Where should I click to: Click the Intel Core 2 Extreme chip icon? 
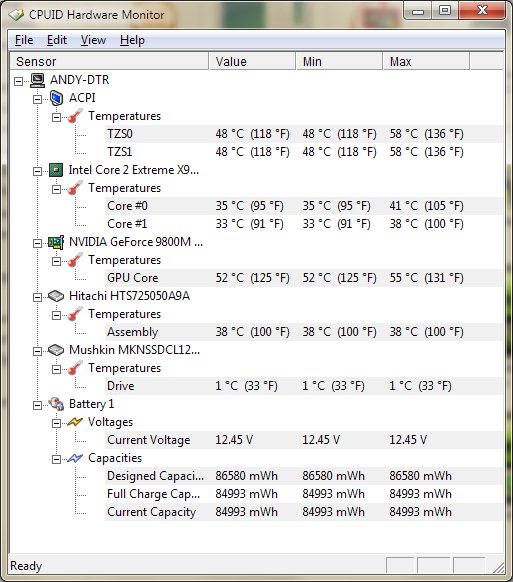click(56, 170)
